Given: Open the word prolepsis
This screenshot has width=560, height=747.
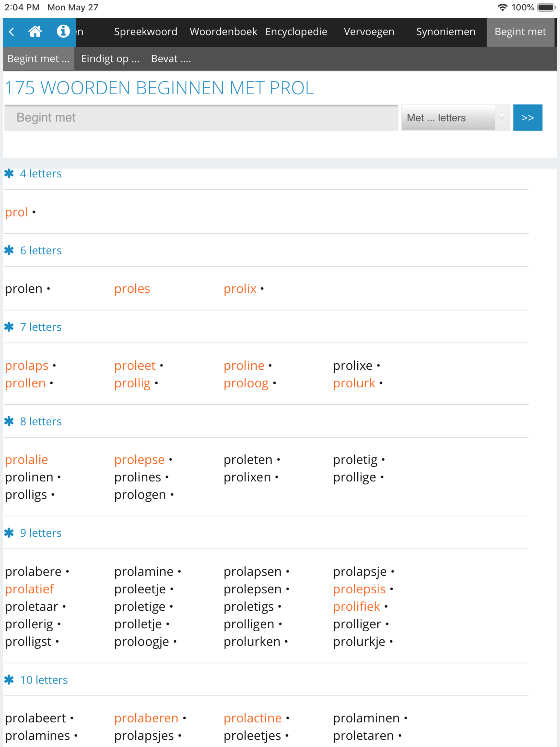Looking at the screenshot, I should [x=359, y=590].
